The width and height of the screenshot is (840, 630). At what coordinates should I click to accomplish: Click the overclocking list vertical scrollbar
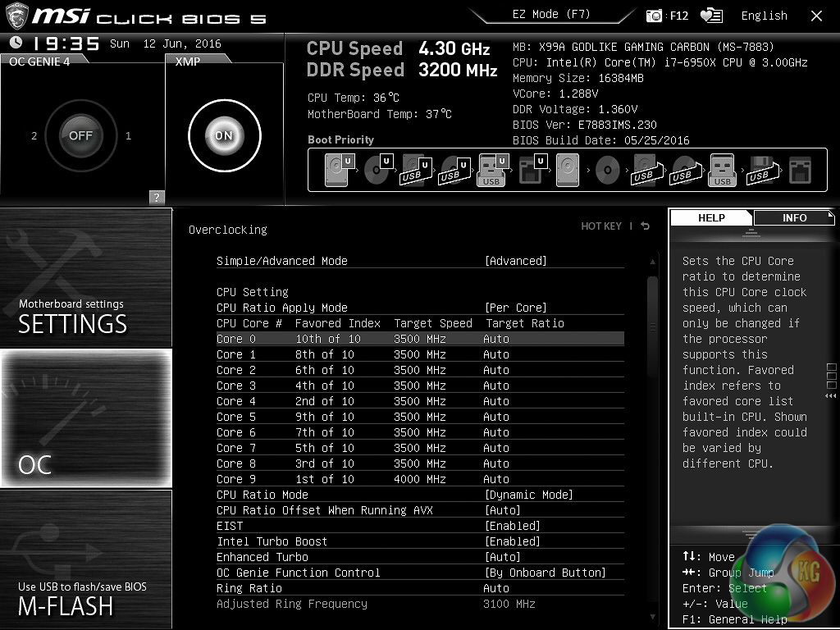click(x=653, y=328)
